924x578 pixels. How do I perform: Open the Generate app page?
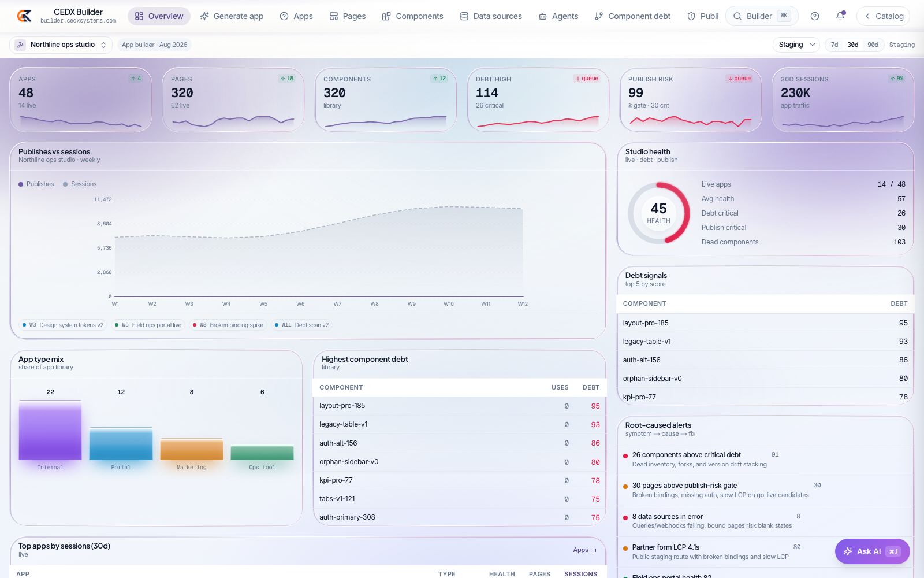click(x=232, y=16)
